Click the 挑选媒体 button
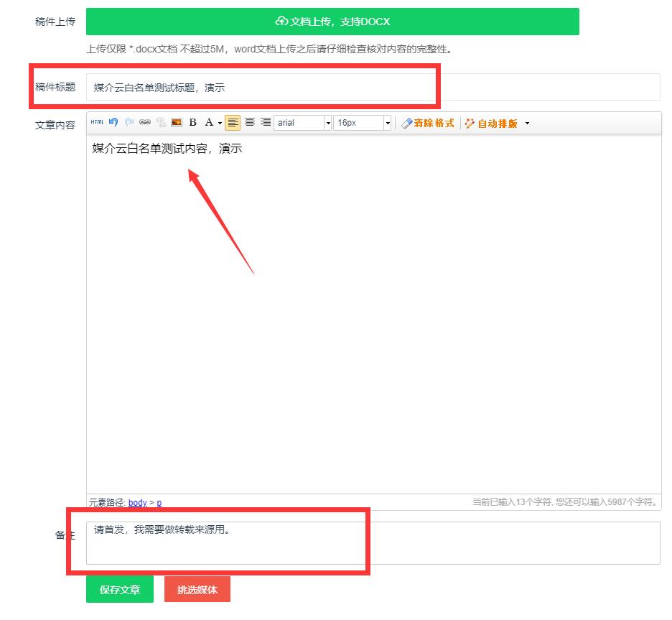This screenshot has width=672, height=620. 197,589
